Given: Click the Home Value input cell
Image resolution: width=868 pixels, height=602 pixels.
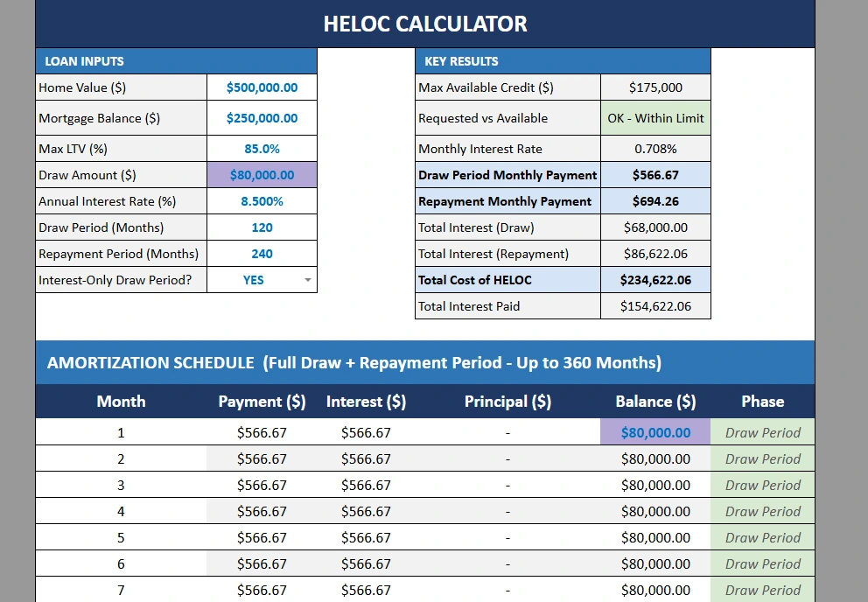Looking at the screenshot, I should (262, 87).
